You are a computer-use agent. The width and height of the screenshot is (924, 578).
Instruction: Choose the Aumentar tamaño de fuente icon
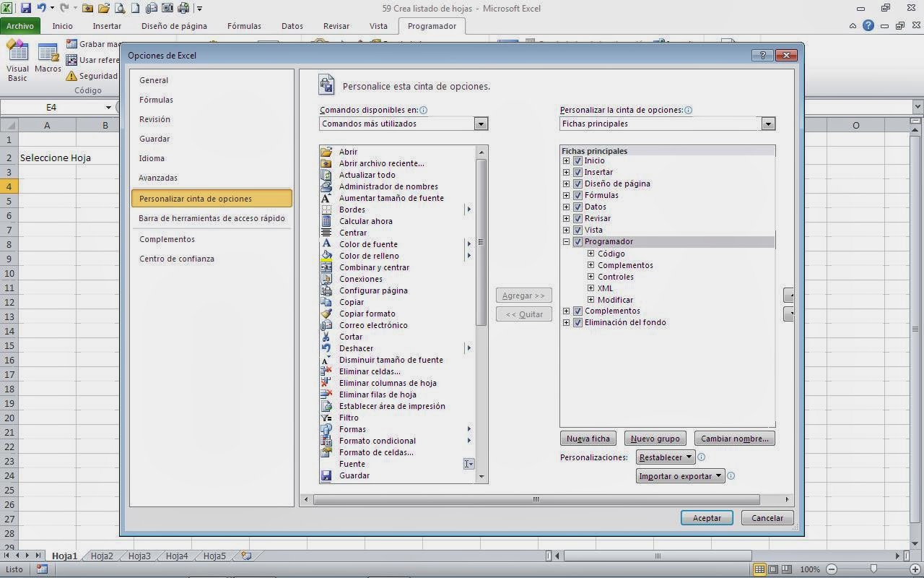pos(326,198)
